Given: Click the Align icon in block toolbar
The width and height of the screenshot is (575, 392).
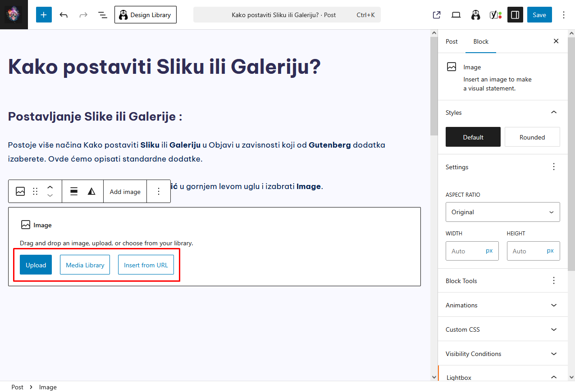Looking at the screenshot, I should click(x=74, y=191).
